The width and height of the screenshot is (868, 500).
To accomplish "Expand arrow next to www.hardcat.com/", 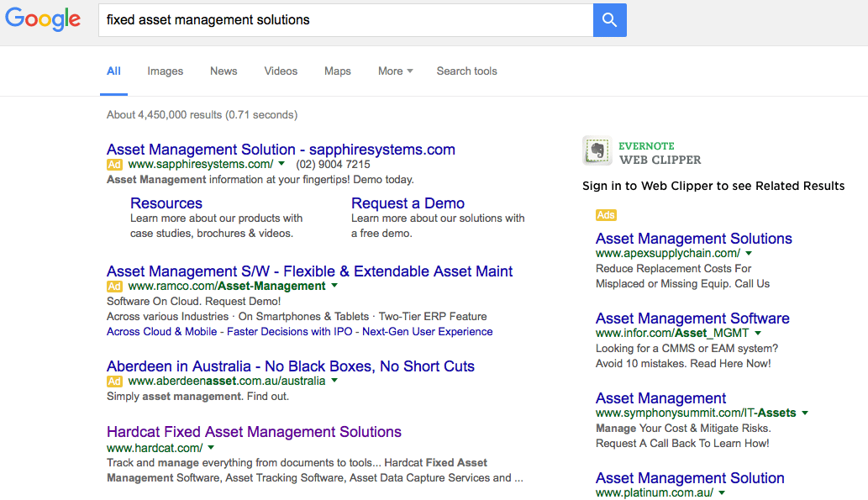I will tap(211, 448).
